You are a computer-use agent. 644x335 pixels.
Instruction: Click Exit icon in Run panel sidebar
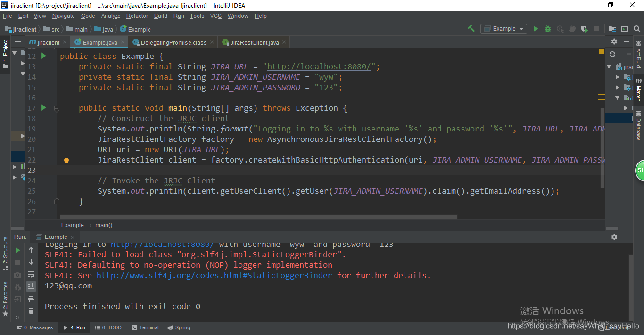tap(18, 299)
